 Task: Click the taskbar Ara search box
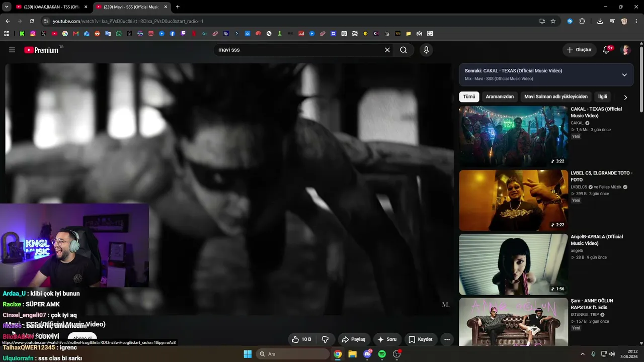(x=293, y=354)
